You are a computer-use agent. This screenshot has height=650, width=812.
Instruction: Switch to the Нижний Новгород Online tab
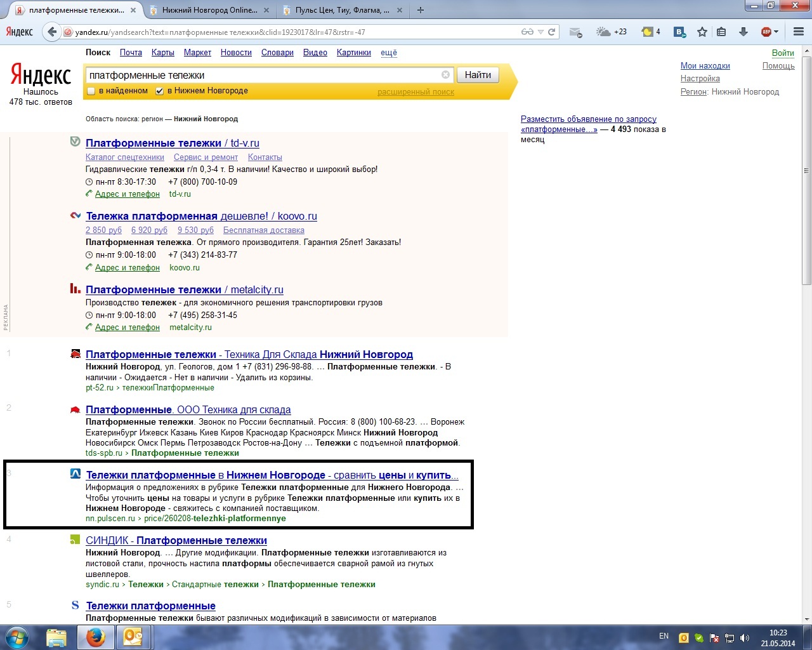pos(209,10)
